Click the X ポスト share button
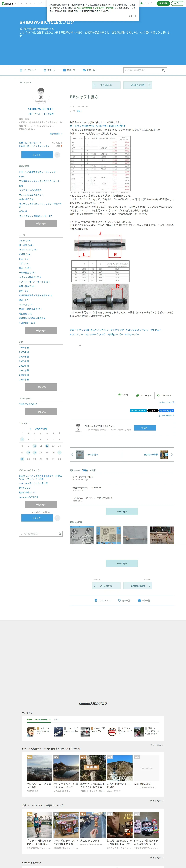 coord(153,411)
